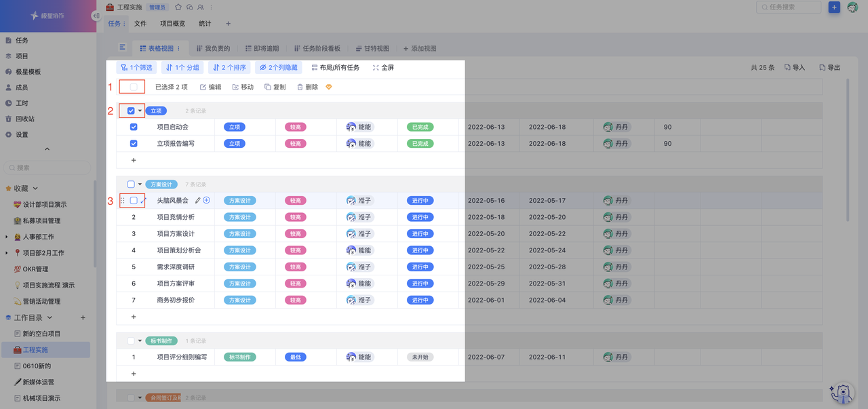Open the project chat bubble icon

click(190, 7)
